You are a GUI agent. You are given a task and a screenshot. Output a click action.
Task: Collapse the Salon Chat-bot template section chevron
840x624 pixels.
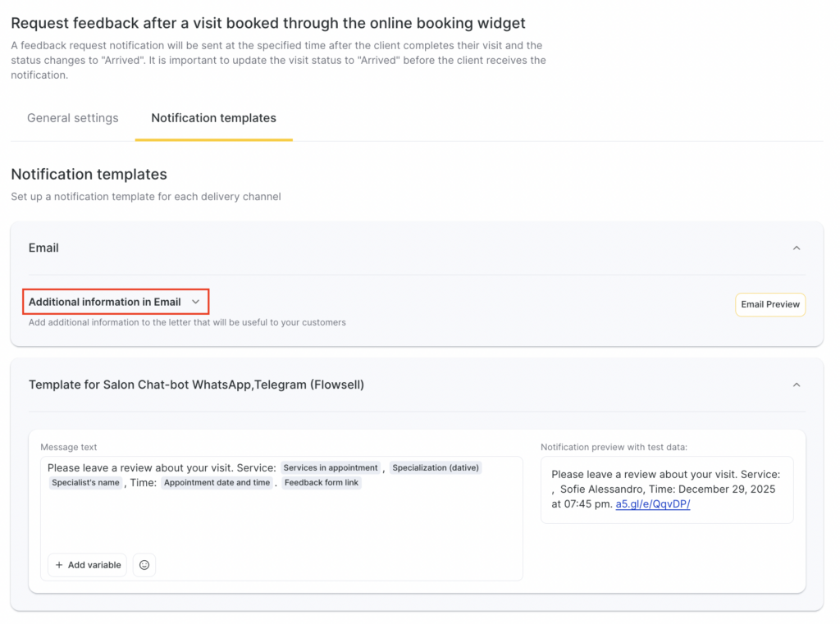[x=796, y=385]
